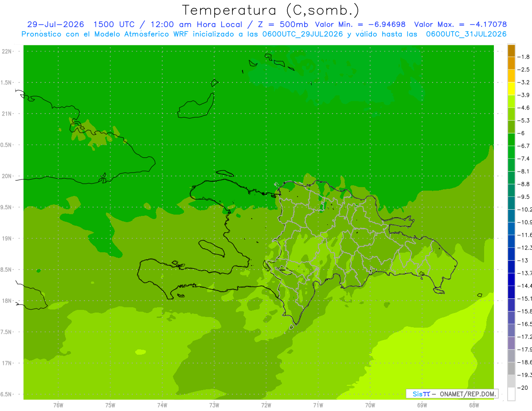Click the white swatch below -20
The height and width of the screenshot is (411, 532).
click(x=511, y=394)
